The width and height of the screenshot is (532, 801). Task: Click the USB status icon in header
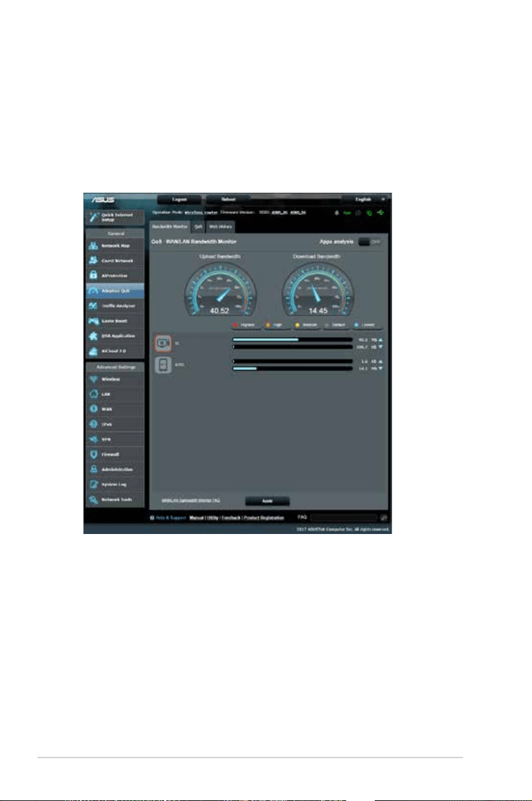pyautogui.click(x=380, y=213)
